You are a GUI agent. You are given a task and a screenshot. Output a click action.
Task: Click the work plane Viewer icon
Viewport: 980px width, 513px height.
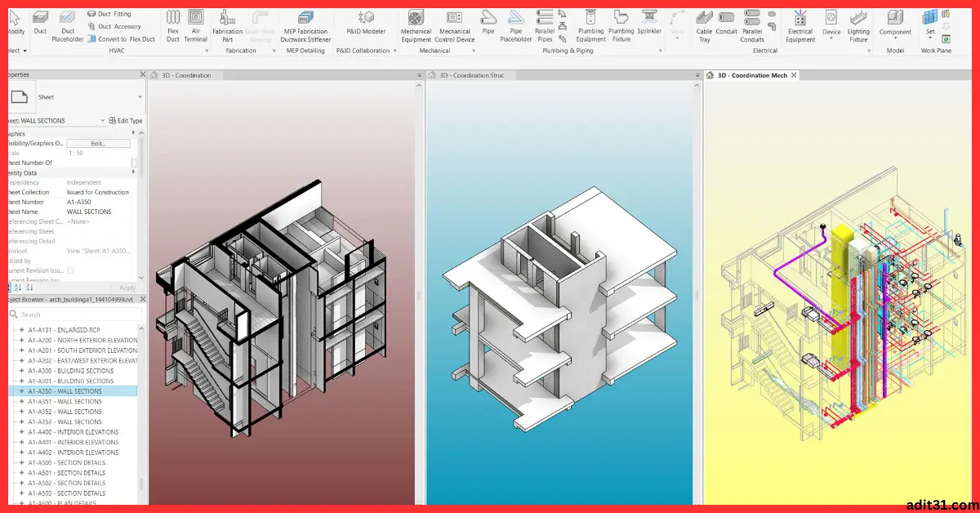(946, 38)
